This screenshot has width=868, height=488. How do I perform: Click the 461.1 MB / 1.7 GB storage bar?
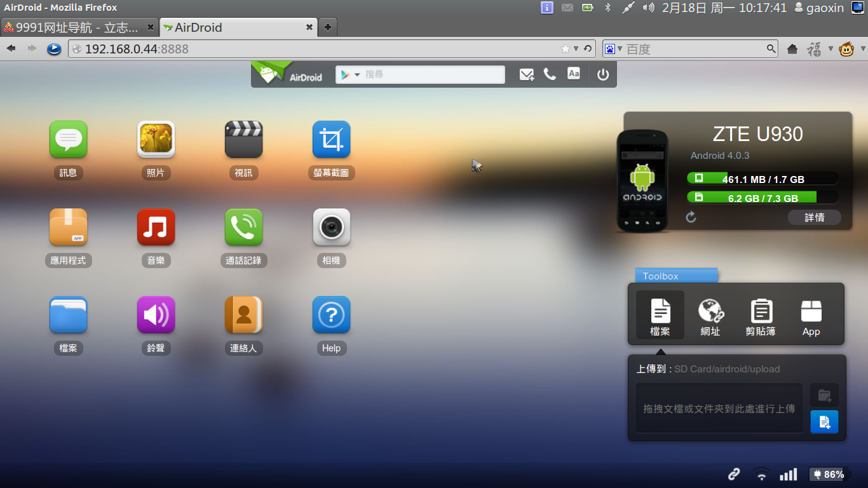763,179
